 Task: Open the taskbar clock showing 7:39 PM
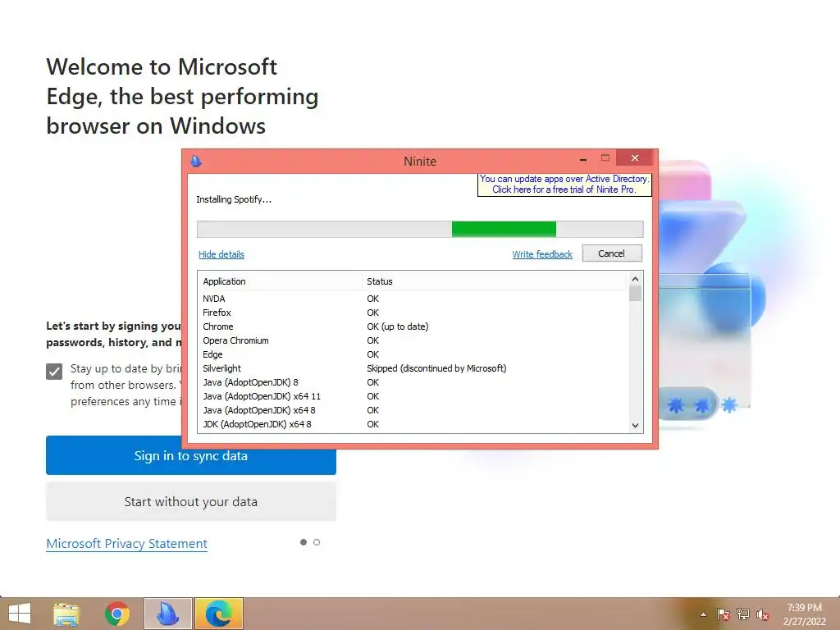pyautogui.click(x=804, y=614)
